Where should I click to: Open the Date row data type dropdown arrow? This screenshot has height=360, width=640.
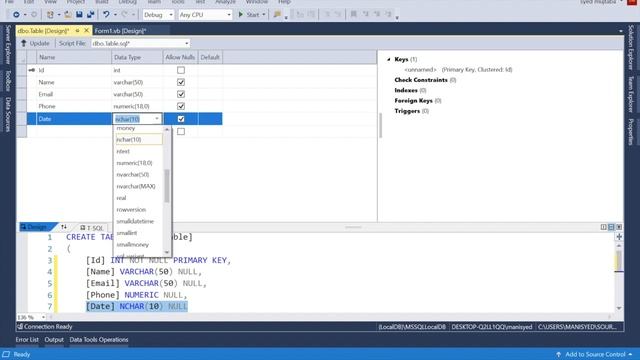(x=157, y=119)
